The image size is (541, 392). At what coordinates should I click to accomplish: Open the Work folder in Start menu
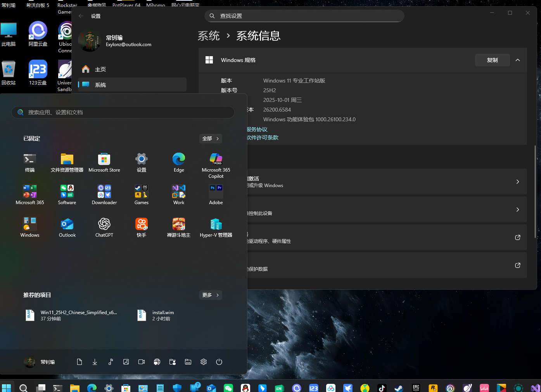point(179,195)
